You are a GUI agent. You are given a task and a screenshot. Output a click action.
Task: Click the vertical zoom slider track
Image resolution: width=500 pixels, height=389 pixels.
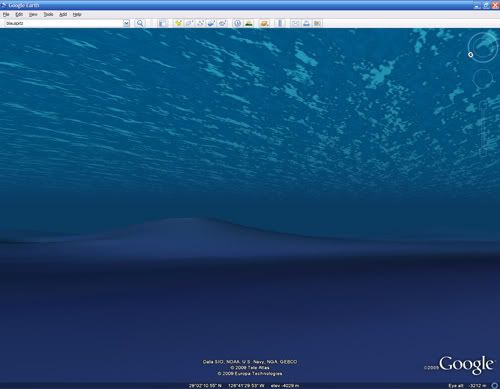pos(483,128)
